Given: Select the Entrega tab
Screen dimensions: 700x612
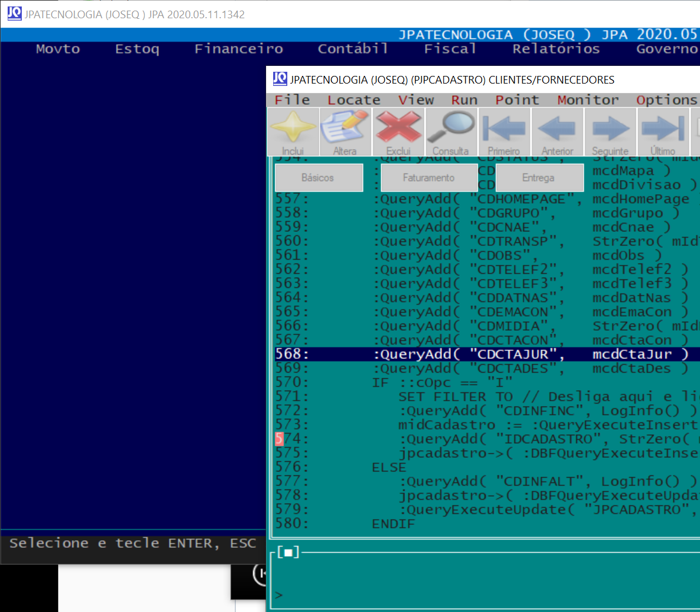Looking at the screenshot, I should click(x=539, y=178).
